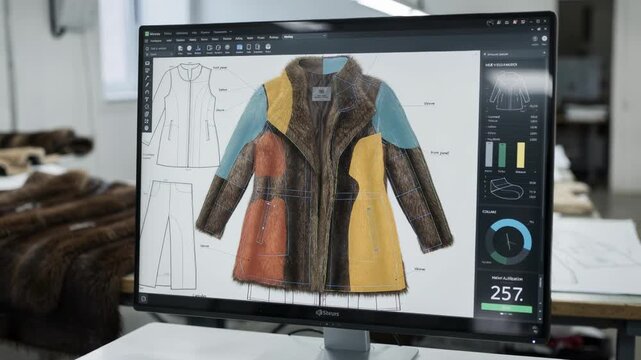Select the pen tool in left toolbar
Image resolution: width=641 pixels, height=360 pixels.
coord(147,85)
